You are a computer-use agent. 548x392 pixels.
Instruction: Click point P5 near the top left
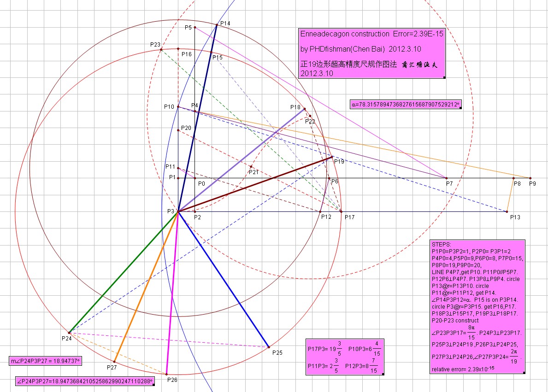tap(195, 27)
